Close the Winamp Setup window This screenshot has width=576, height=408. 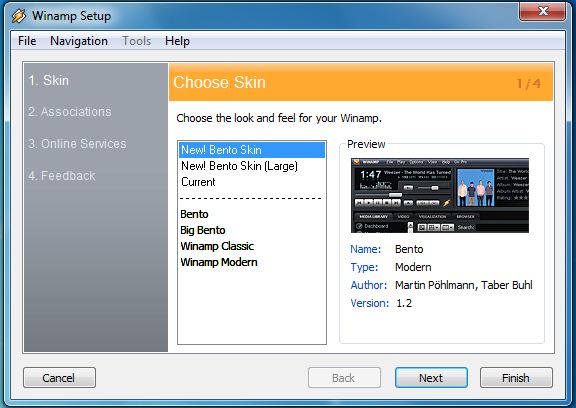coord(543,11)
